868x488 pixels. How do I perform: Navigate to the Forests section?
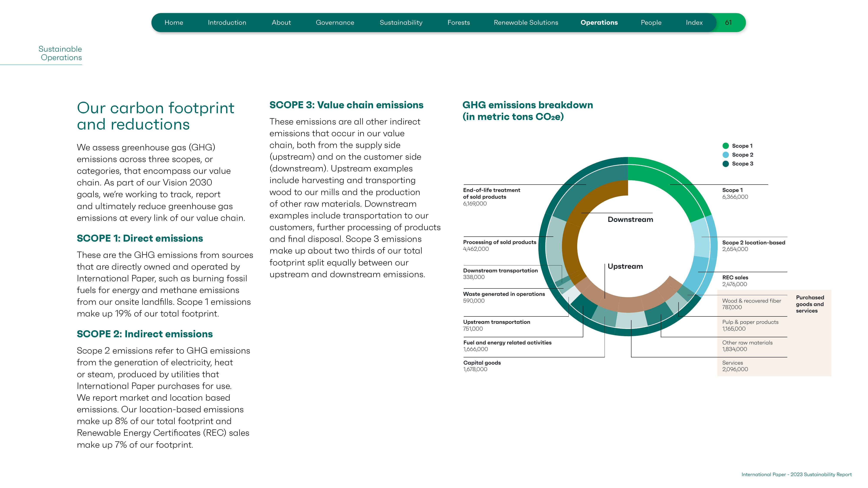[x=458, y=23]
